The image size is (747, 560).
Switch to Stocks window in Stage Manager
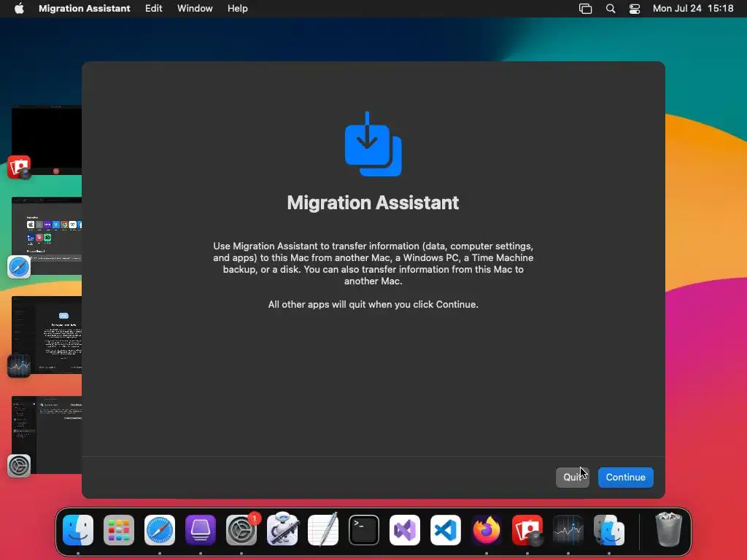tap(47, 334)
